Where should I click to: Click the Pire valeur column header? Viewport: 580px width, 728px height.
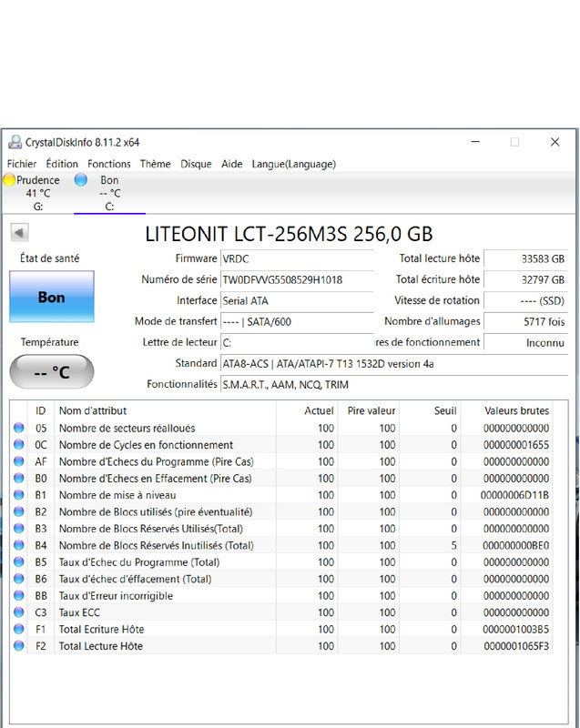click(x=368, y=410)
